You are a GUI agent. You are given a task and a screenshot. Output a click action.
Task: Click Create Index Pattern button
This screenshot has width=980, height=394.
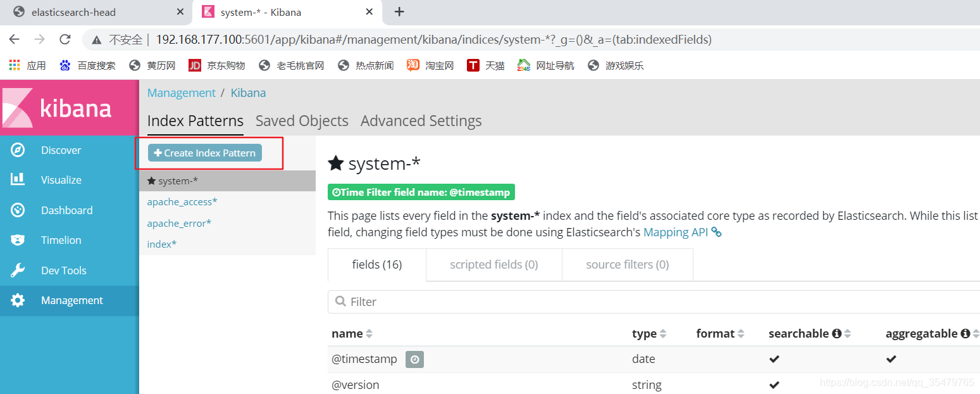click(205, 153)
